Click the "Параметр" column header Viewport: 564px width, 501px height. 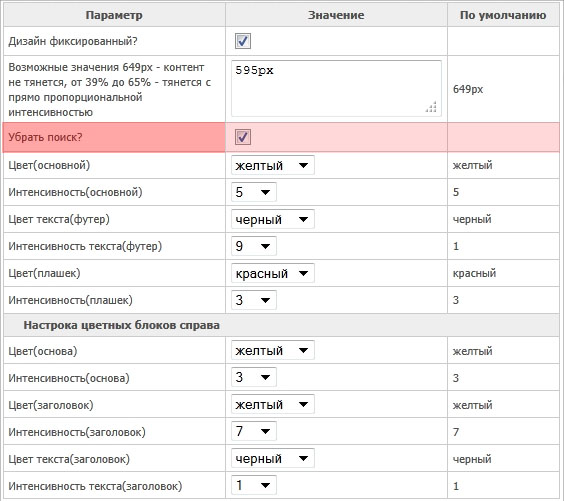[114, 15]
